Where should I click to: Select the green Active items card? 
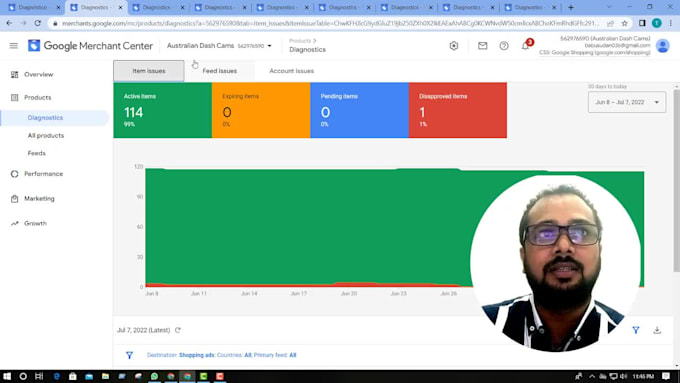(163, 110)
